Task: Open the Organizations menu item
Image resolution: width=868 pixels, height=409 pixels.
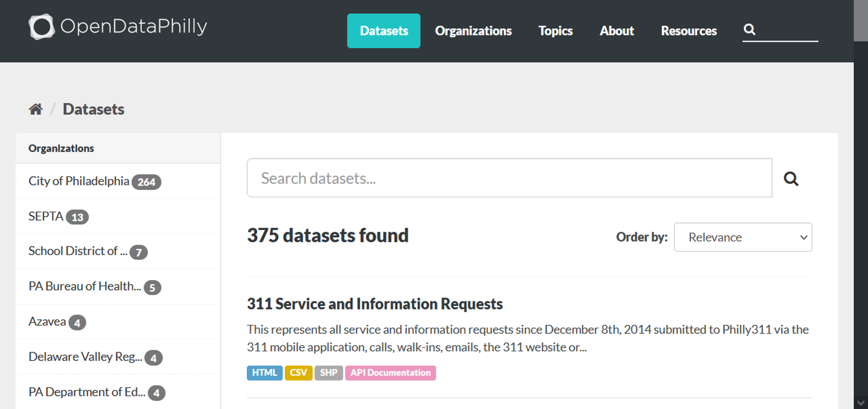Action: 473,31
